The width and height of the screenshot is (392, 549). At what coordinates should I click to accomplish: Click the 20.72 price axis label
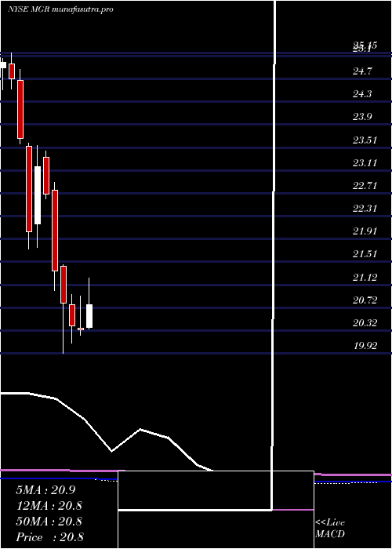tap(365, 300)
